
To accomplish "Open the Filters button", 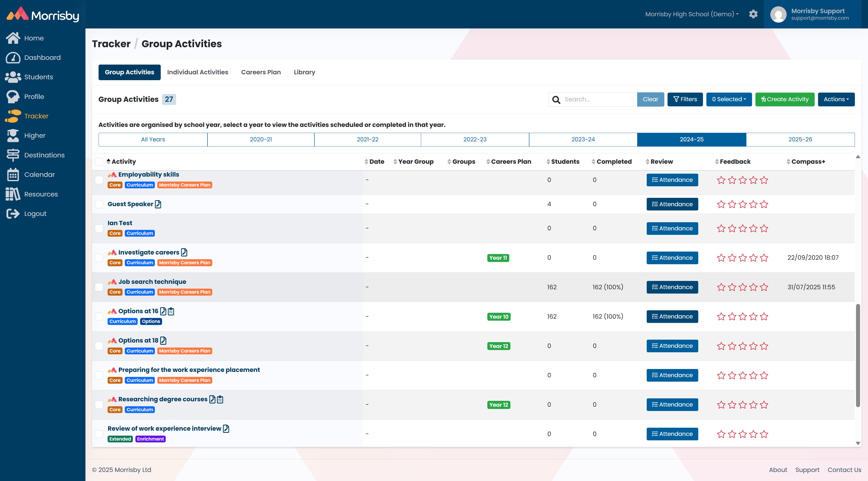I will 685,99.
